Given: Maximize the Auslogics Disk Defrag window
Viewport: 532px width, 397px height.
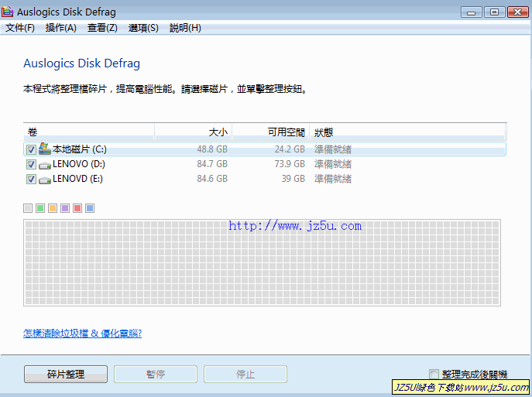Looking at the screenshot, I should (x=494, y=12).
